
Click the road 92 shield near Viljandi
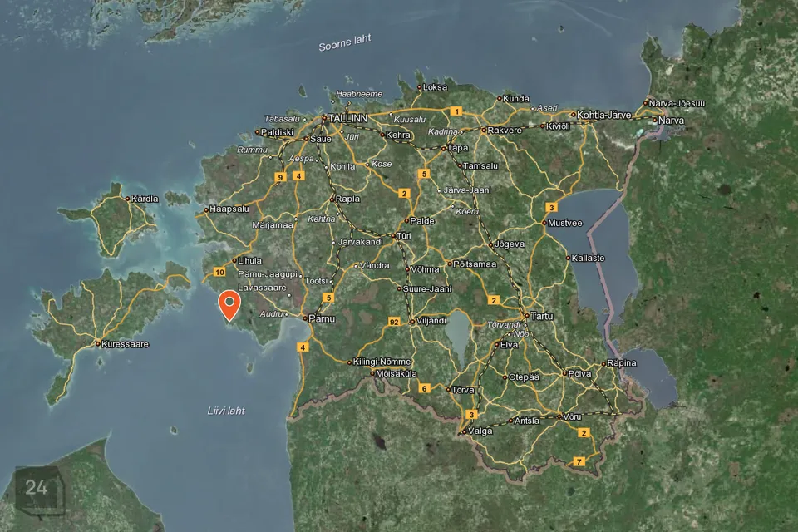(x=394, y=321)
